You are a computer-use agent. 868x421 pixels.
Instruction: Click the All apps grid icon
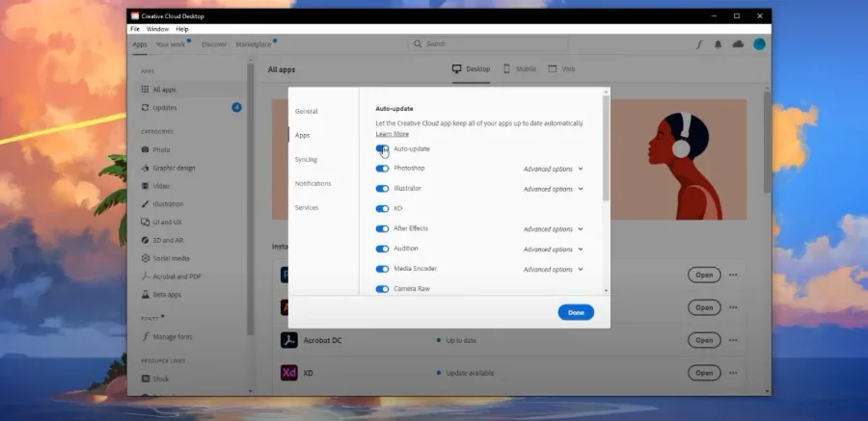(x=145, y=89)
